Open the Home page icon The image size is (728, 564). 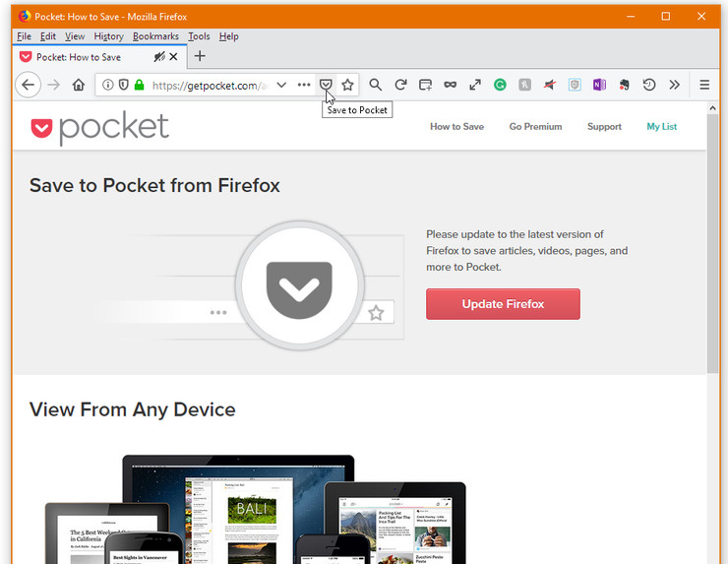pos(79,85)
